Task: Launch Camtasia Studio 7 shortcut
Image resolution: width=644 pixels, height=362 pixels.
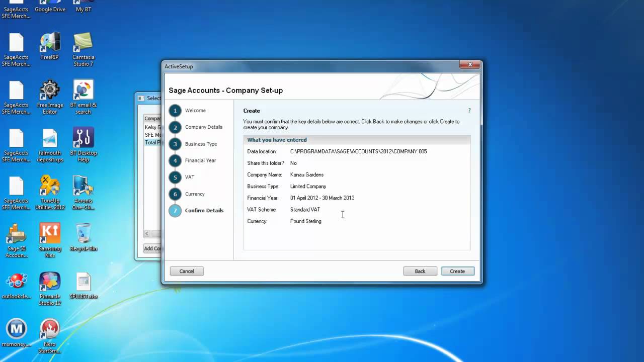Action: pos(84,50)
